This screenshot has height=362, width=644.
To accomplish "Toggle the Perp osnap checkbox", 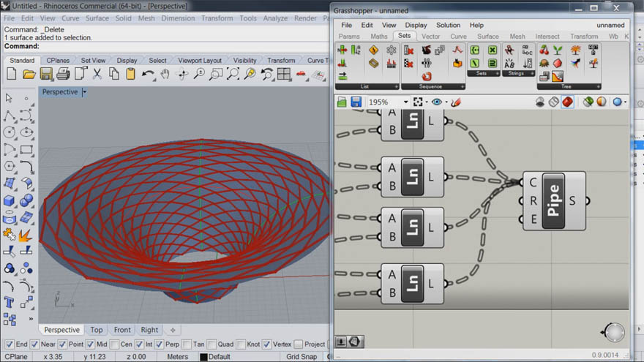I will [160, 344].
